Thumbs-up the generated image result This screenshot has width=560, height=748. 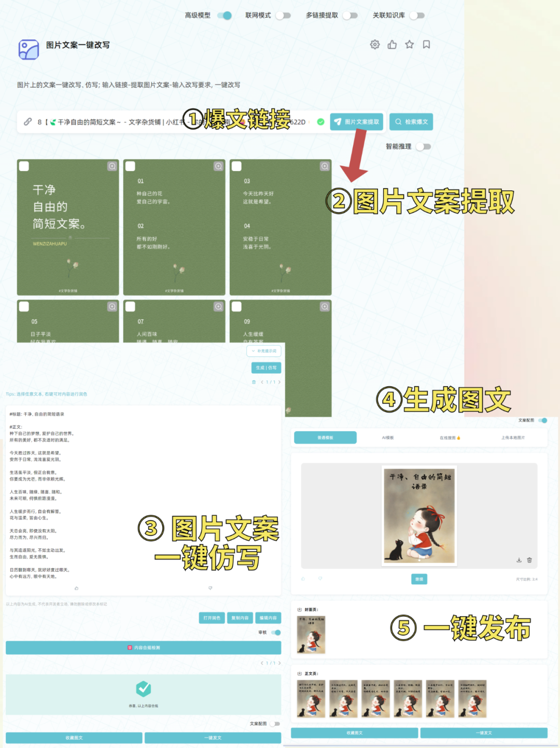coord(303,578)
